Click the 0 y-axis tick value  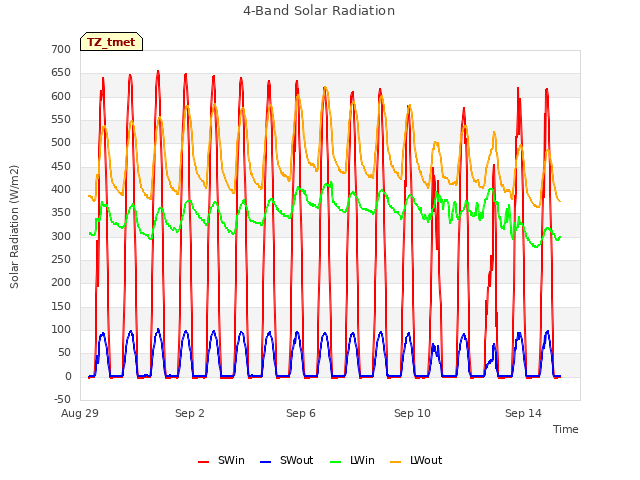click(x=68, y=376)
